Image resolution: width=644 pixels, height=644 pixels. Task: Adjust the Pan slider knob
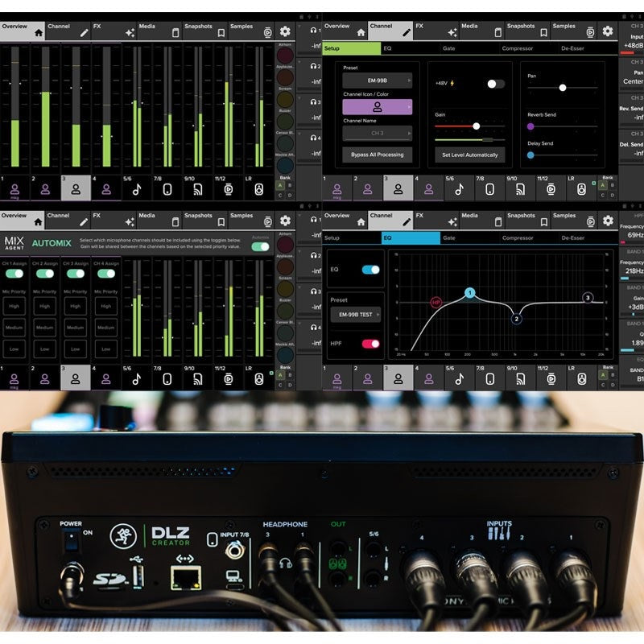coord(562,88)
